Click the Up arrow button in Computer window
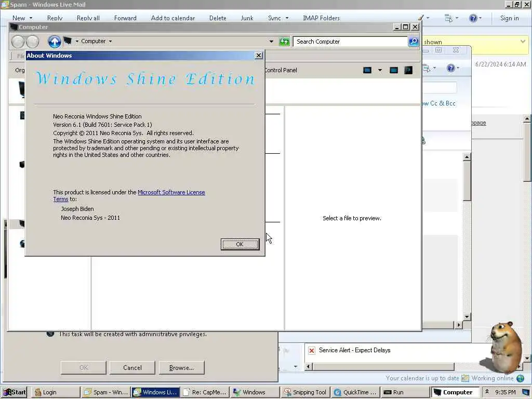532x399 pixels. pyautogui.click(x=54, y=42)
